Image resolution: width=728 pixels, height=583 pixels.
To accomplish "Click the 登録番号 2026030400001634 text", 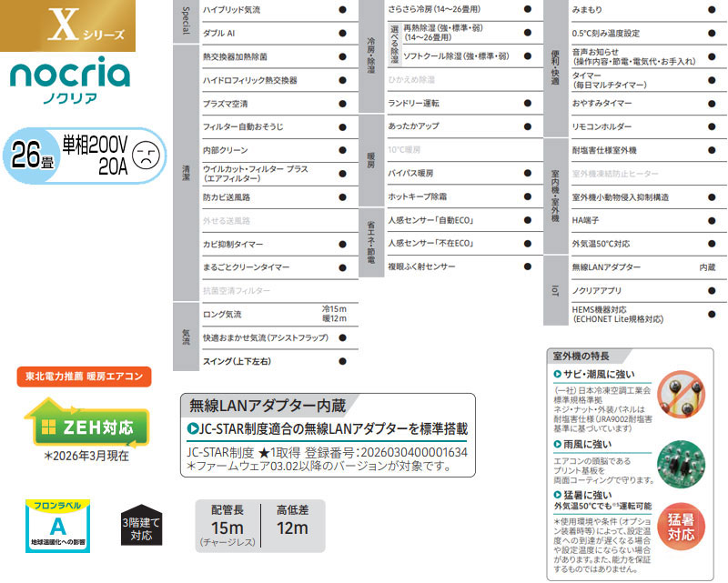I will 386,453.
